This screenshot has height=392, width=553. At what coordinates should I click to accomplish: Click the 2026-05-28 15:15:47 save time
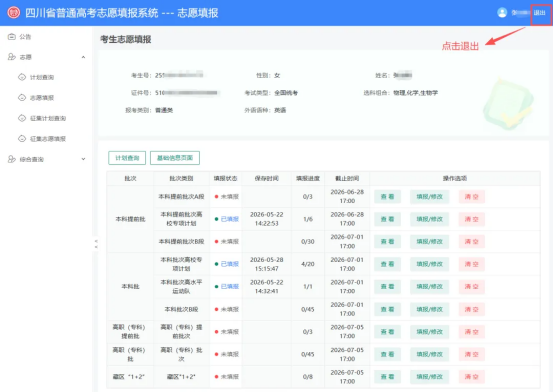coord(267,264)
